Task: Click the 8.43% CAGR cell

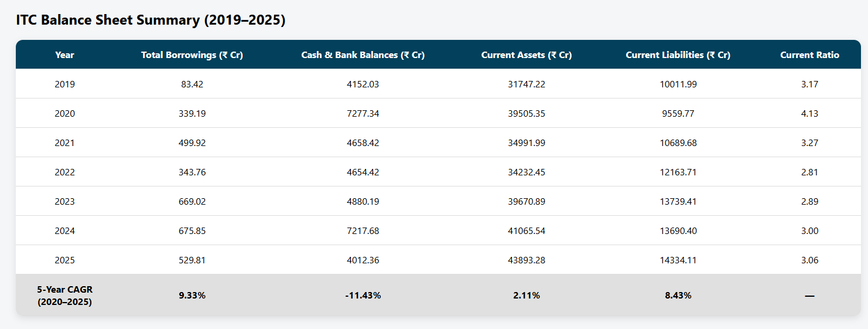Action: click(x=678, y=296)
